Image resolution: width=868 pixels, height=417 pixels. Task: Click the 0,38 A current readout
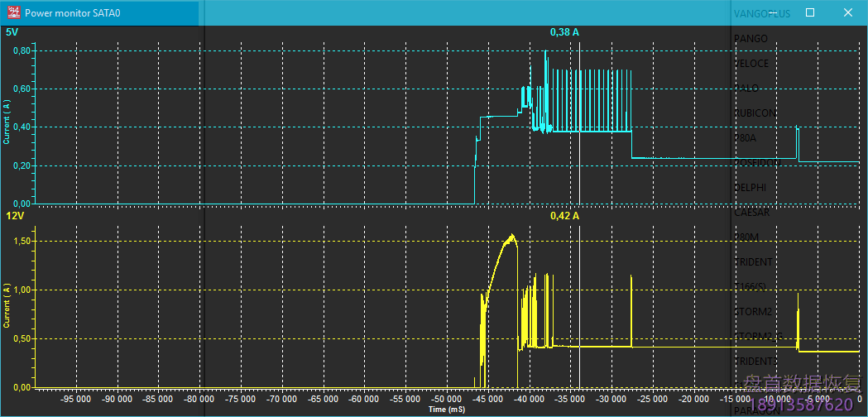coord(564,32)
